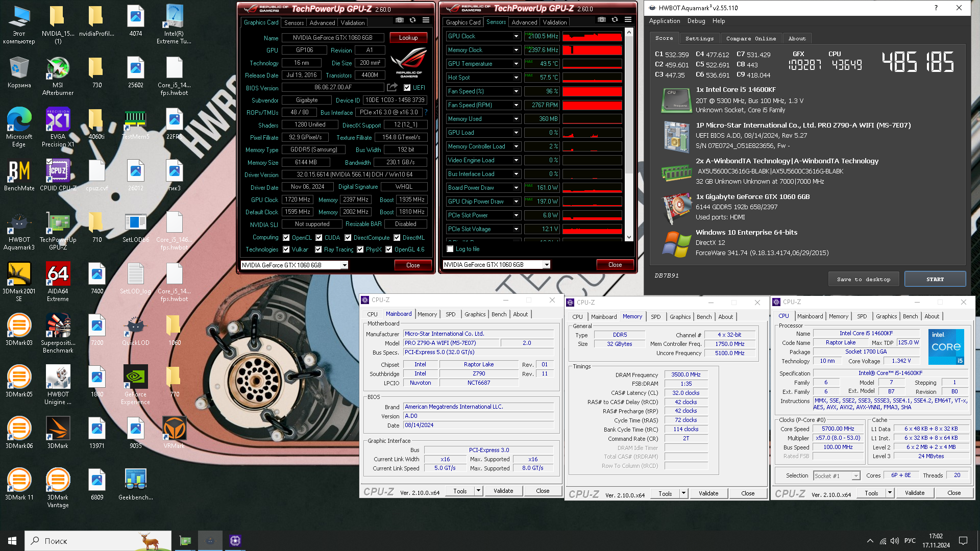Toggle PhysX checkbox in GPU-Z

(x=360, y=249)
